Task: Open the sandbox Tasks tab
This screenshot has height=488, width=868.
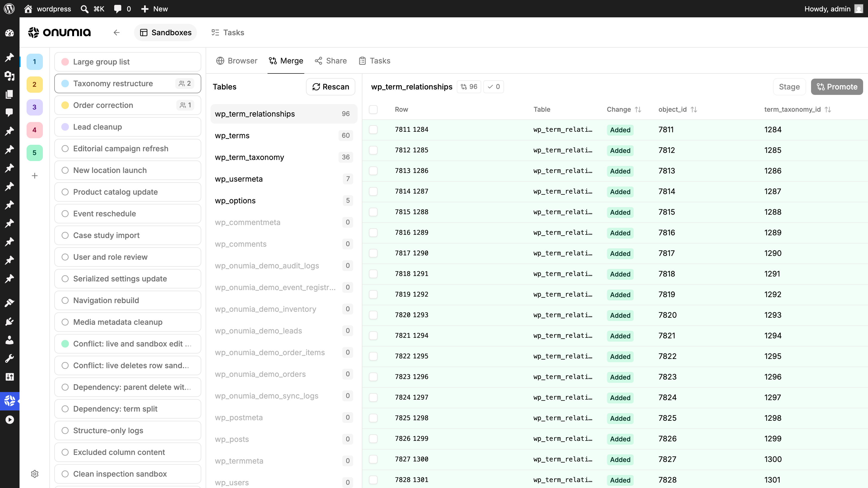Action: coord(374,61)
